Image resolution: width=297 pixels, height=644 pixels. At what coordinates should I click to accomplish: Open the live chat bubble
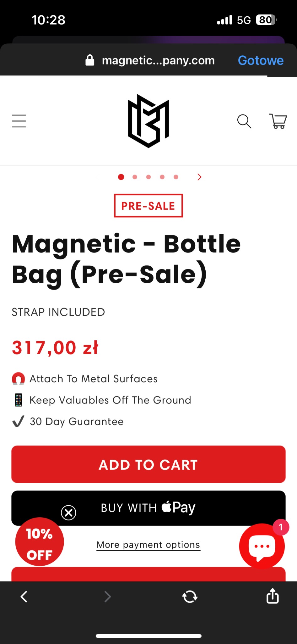point(262,546)
